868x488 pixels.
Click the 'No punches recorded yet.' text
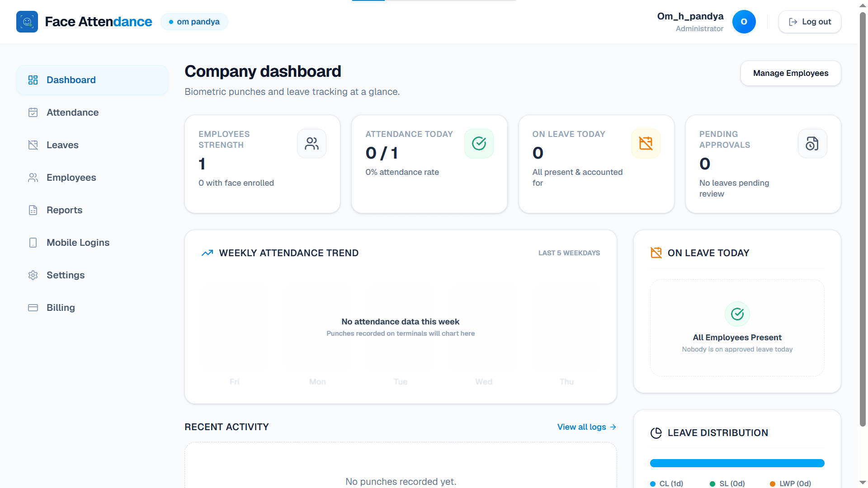pyautogui.click(x=401, y=482)
